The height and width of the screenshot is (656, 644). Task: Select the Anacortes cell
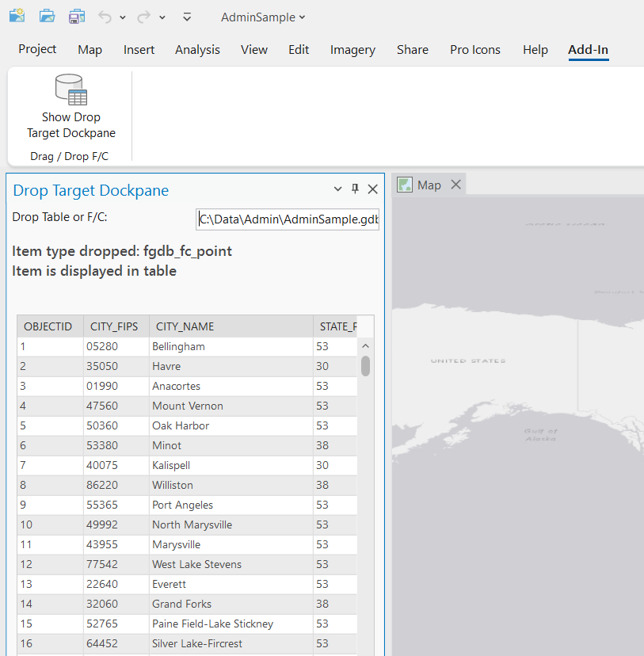[x=231, y=386]
